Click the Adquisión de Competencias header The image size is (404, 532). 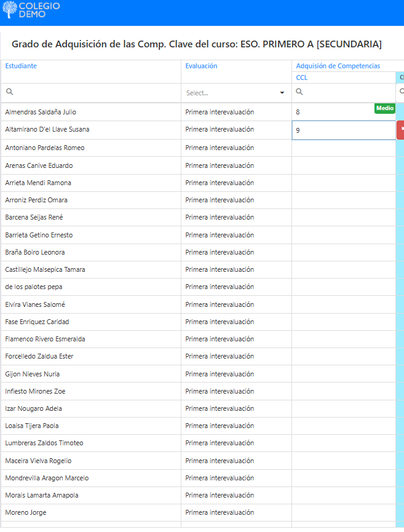[x=338, y=66]
